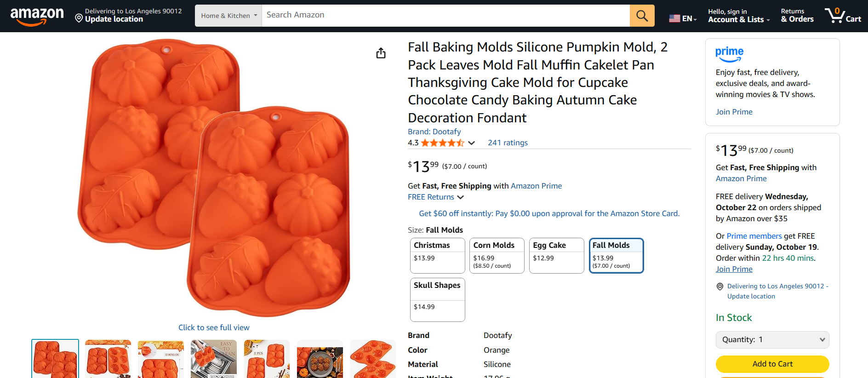Click the share icon beside product image
Screen dimensions: 868x378
pyautogui.click(x=381, y=53)
